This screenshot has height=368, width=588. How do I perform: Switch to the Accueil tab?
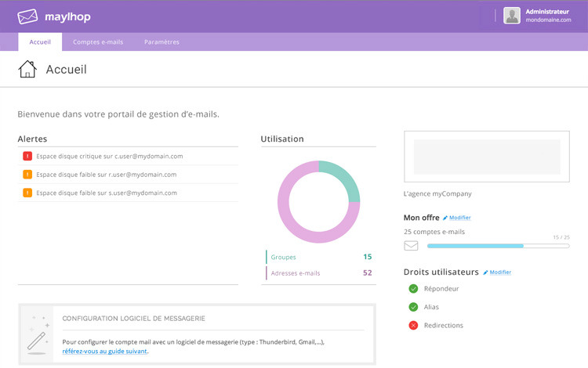[x=40, y=42]
